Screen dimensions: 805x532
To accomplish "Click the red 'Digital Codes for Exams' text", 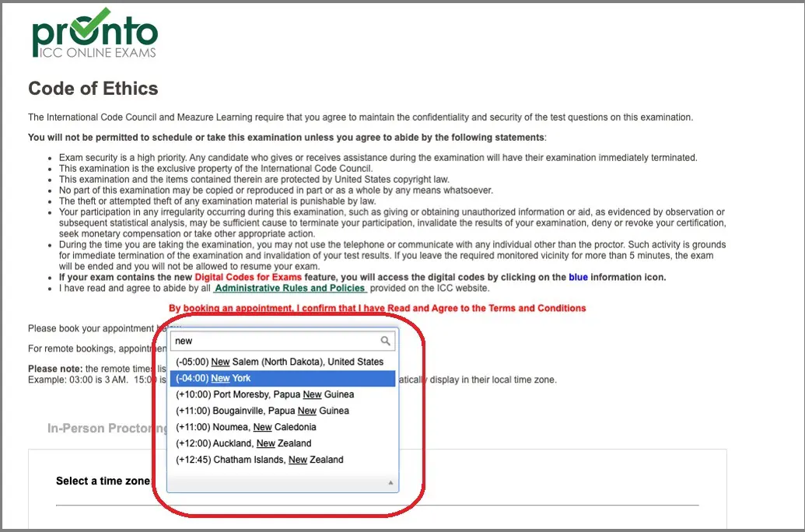I will tap(248, 278).
